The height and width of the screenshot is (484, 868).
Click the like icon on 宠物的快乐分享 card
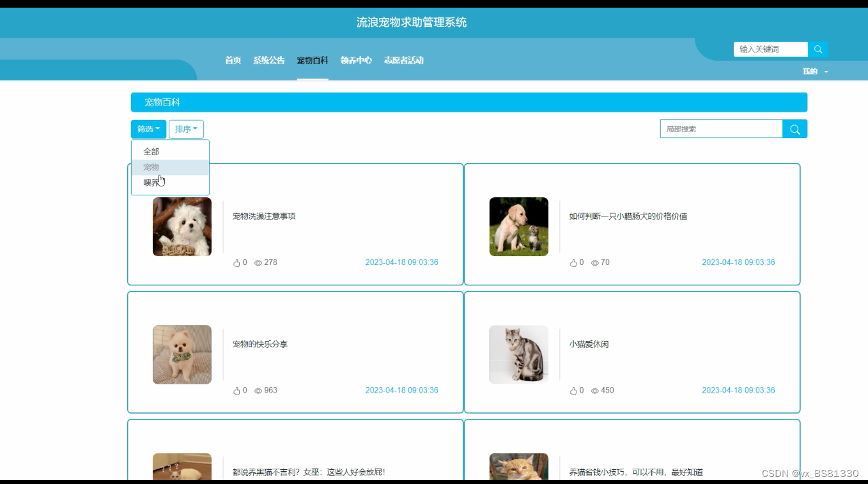(x=236, y=390)
